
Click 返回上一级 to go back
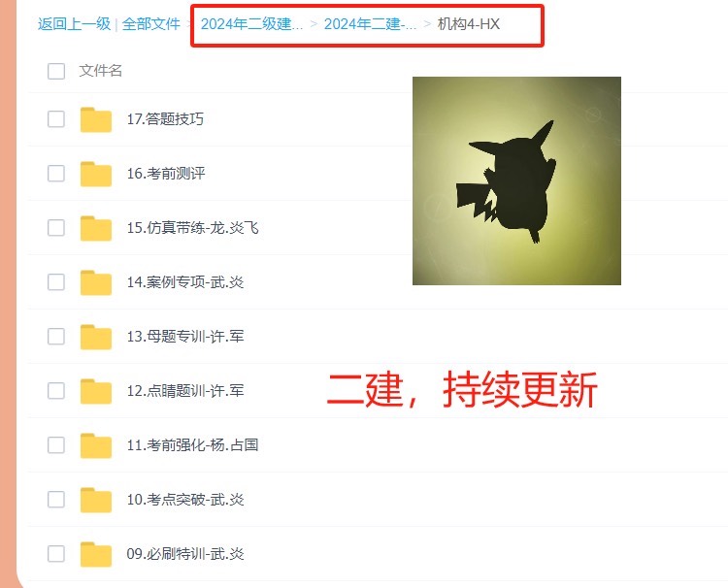74,23
